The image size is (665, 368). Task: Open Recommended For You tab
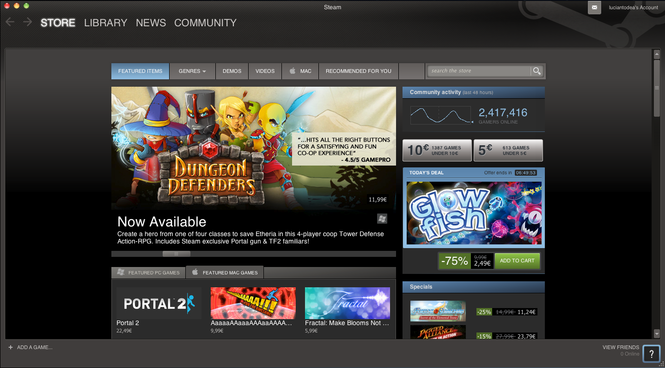click(x=358, y=71)
